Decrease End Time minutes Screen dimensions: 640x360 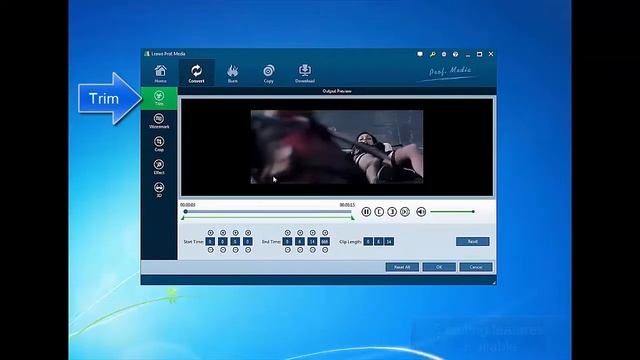pyautogui.click(x=300, y=250)
